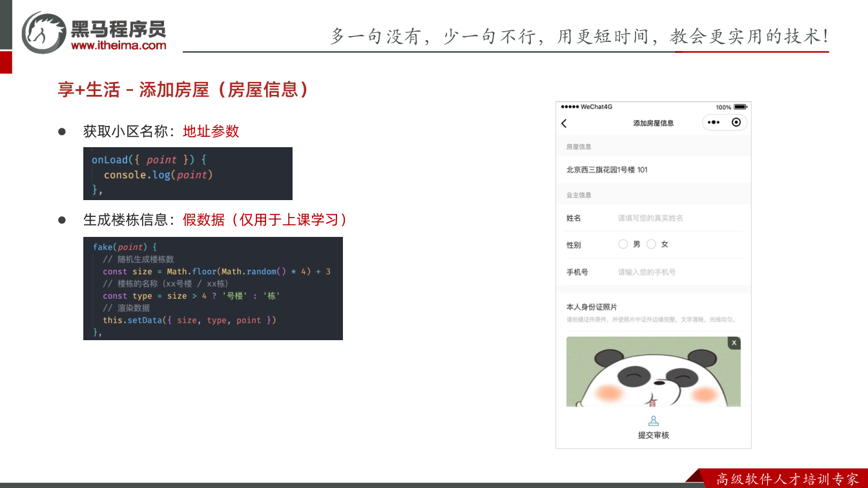Click the 业主信息 section header
Viewport: 868px width, 488px height.
click(579, 195)
